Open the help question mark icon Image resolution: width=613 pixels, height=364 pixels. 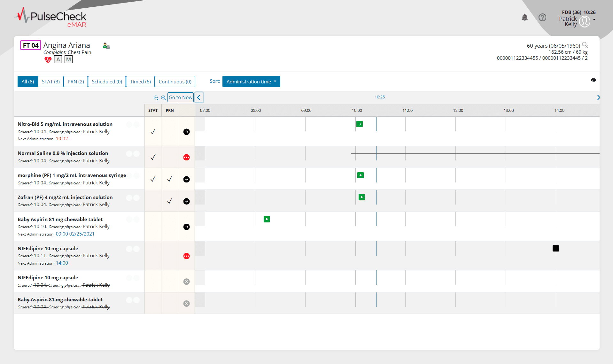click(x=542, y=18)
